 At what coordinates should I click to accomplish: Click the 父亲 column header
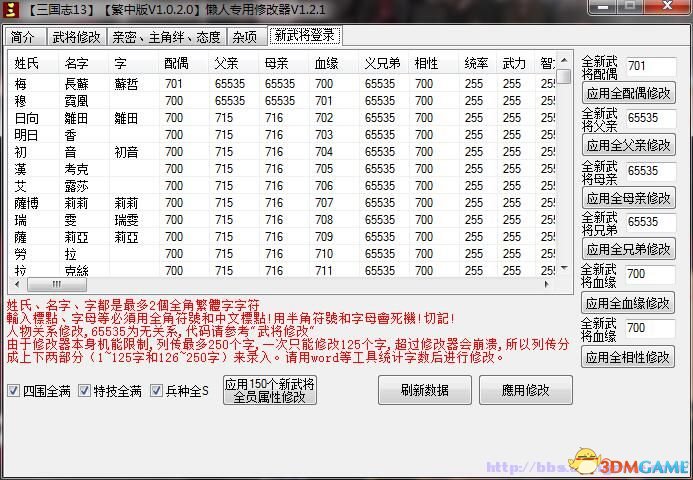click(233, 63)
